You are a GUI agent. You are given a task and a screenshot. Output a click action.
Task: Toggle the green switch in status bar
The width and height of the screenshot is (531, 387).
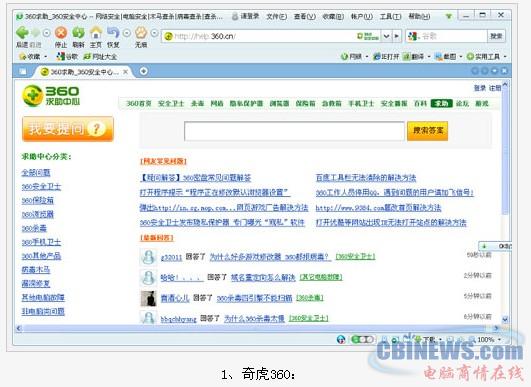[363, 339]
